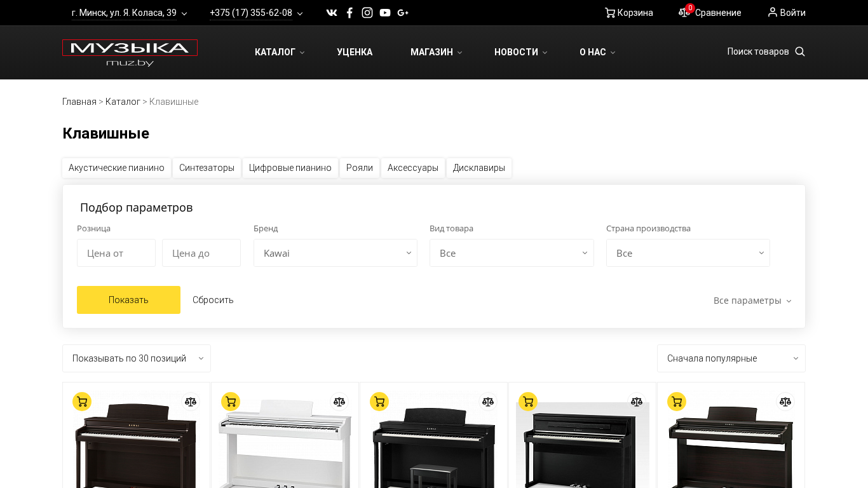Add the white piano to cart
Viewport: 868px width, 488px height.
(x=231, y=402)
